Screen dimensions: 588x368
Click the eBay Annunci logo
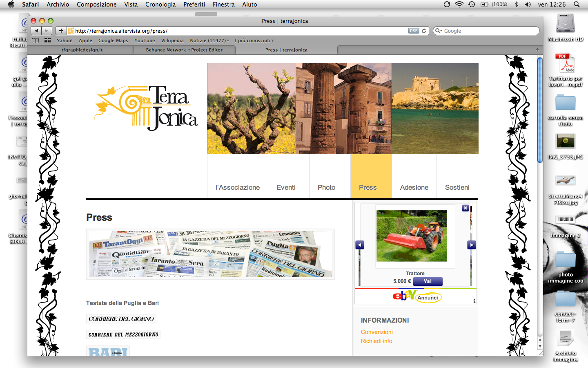[x=417, y=296]
